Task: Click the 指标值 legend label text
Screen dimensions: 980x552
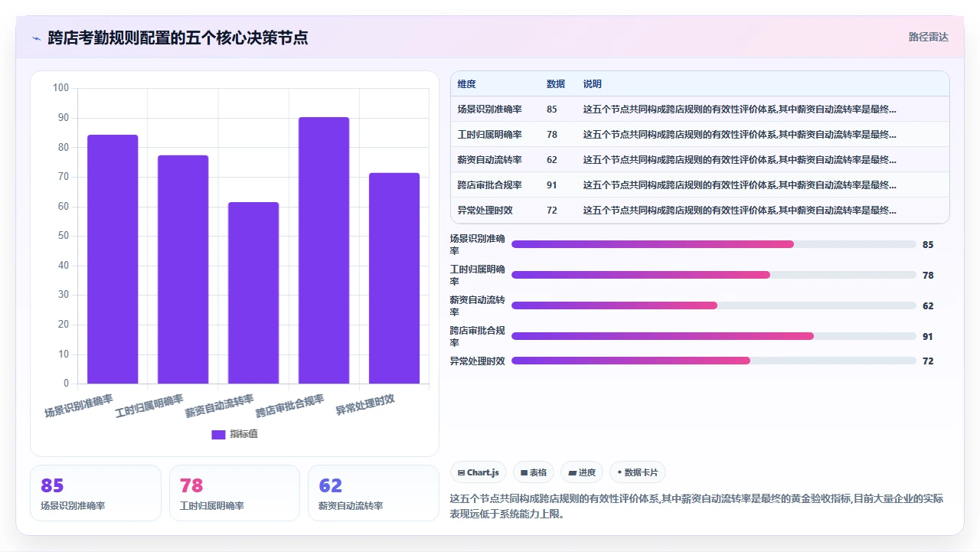Action: coord(244,434)
